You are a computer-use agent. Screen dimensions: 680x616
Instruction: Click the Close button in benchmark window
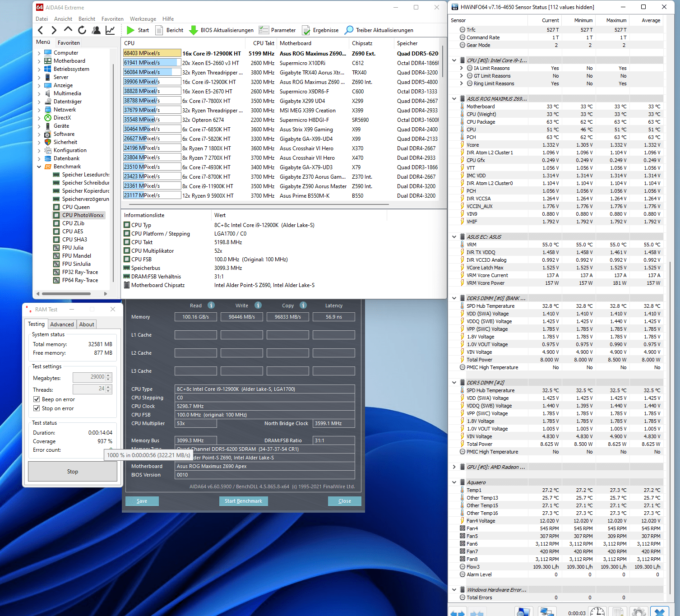point(345,501)
